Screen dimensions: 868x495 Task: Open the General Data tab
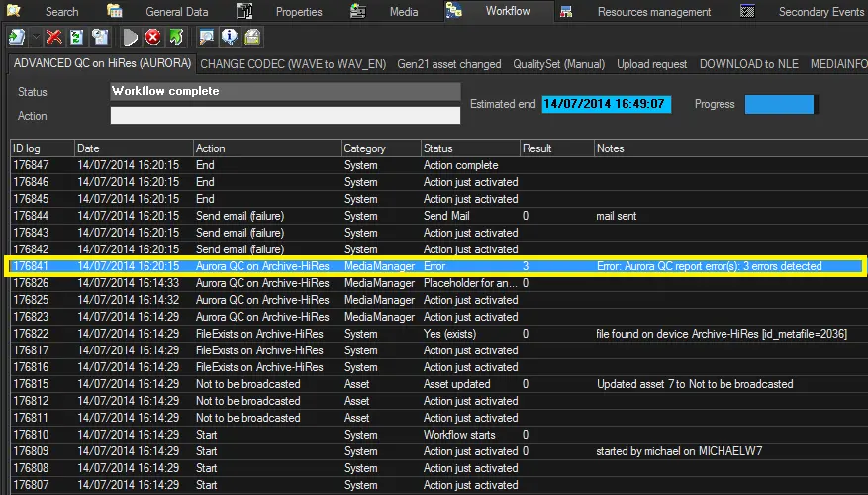click(176, 12)
